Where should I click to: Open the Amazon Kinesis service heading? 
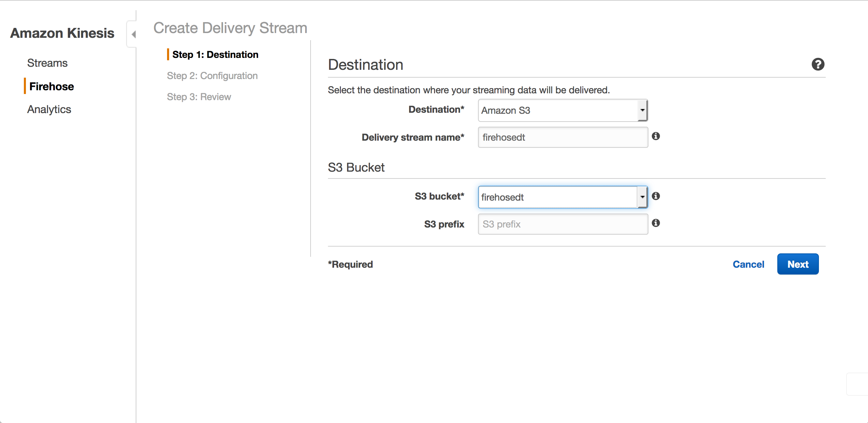tap(62, 33)
